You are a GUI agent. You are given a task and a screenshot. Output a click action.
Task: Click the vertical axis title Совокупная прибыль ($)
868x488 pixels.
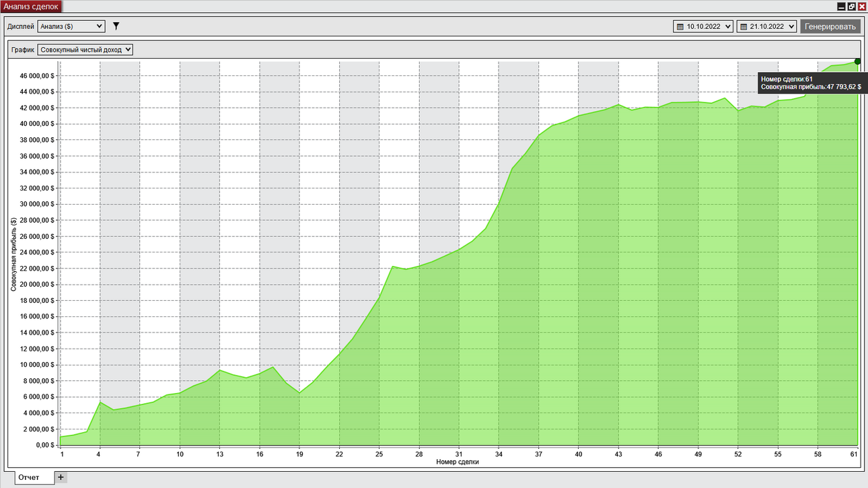13,253
